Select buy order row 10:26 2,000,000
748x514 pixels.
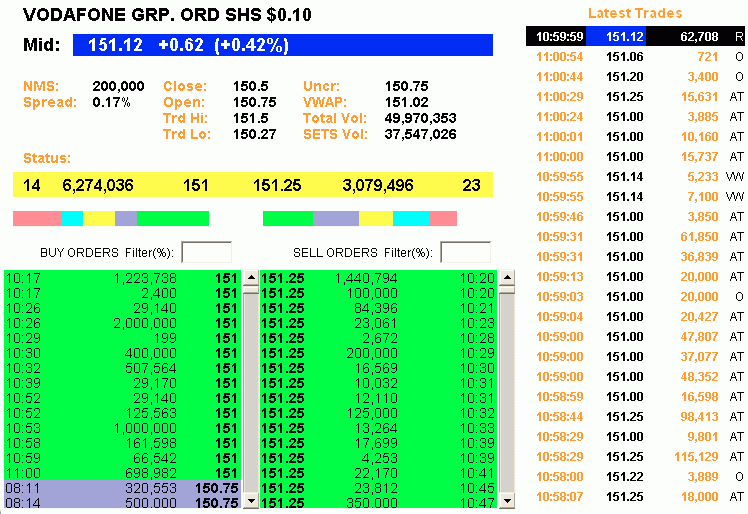point(123,323)
